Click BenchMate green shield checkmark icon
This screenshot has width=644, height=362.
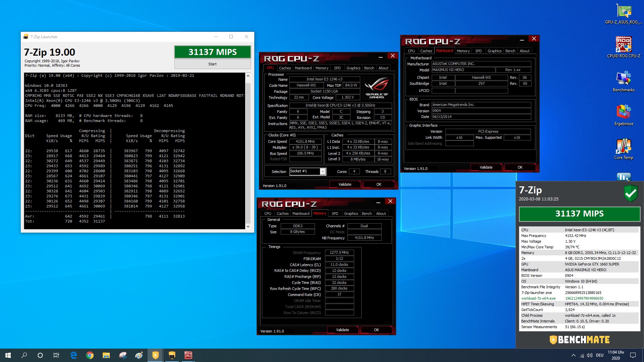(x=631, y=193)
